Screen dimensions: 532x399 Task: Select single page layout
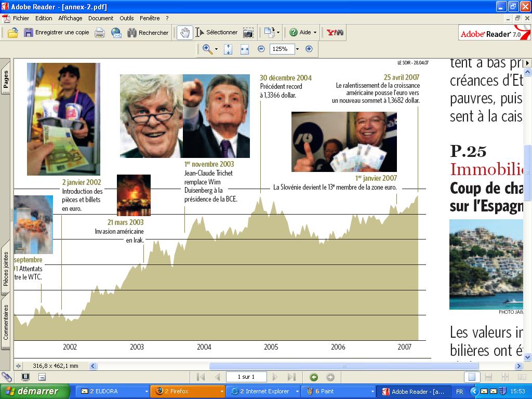[x=472, y=377]
